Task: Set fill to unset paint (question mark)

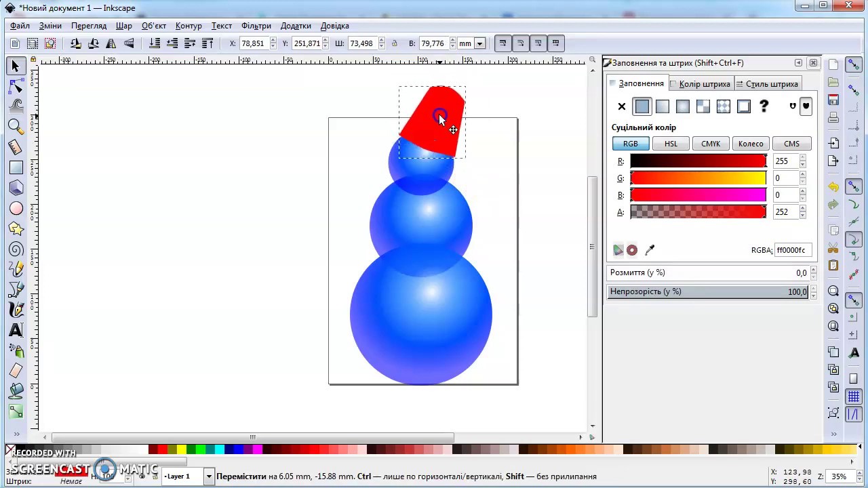Action: pos(764,106)
